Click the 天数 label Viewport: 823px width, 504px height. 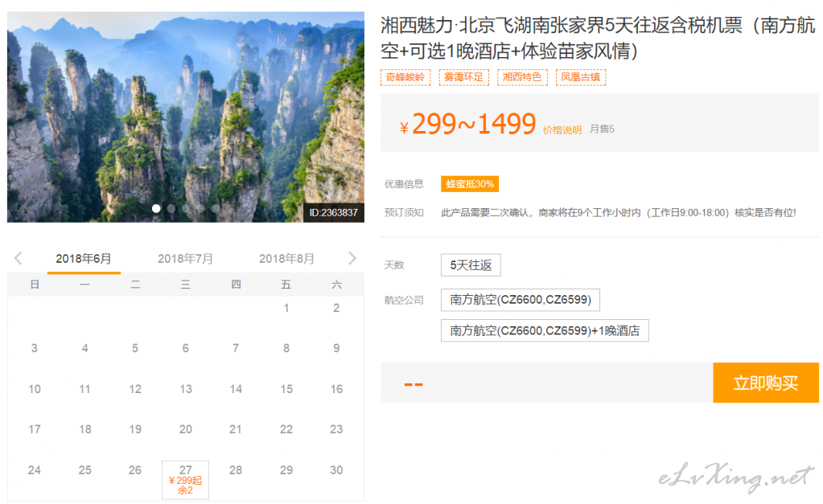click(393, 264)
